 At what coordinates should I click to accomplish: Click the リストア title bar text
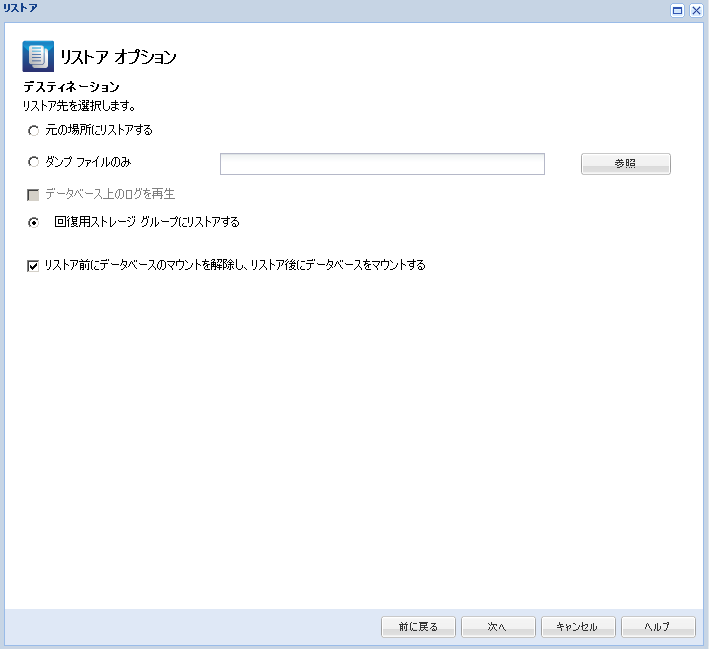[x=20, y=8]
